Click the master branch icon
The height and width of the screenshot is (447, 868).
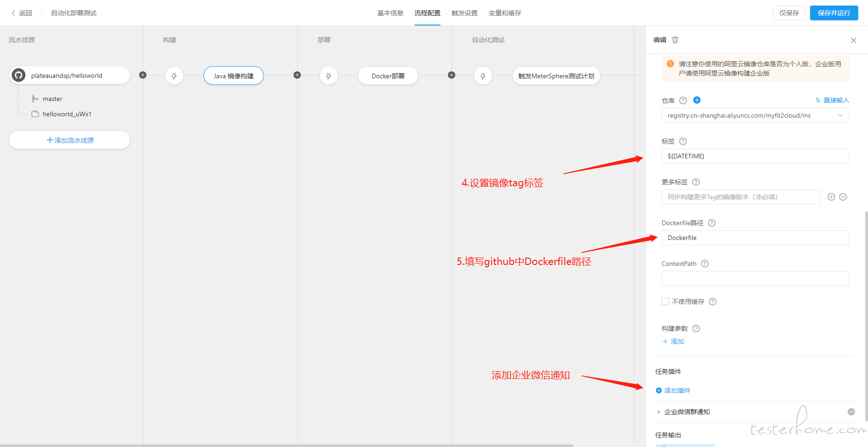tap(35, 99)
